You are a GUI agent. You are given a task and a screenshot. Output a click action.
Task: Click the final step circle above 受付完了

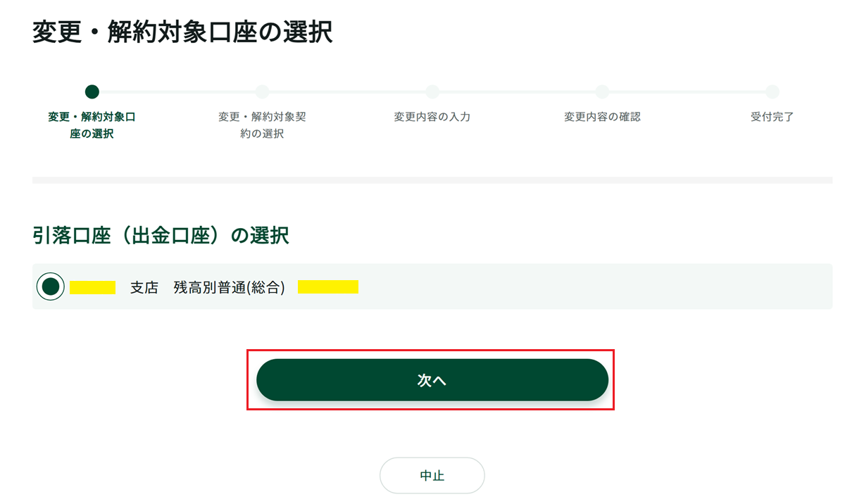coord(772,92)
